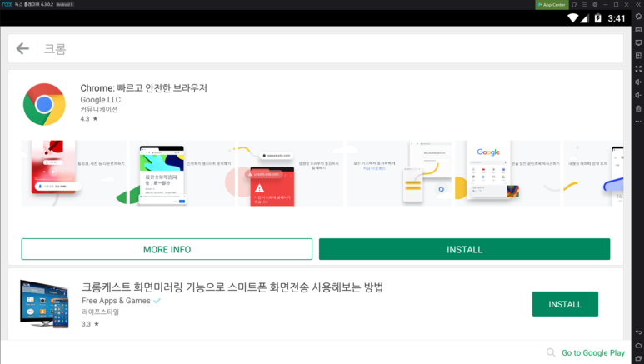Click the 커뮤니케이션 category label
Image resolution: width=644 pixels, height=364 pixels.
(99, 109)
